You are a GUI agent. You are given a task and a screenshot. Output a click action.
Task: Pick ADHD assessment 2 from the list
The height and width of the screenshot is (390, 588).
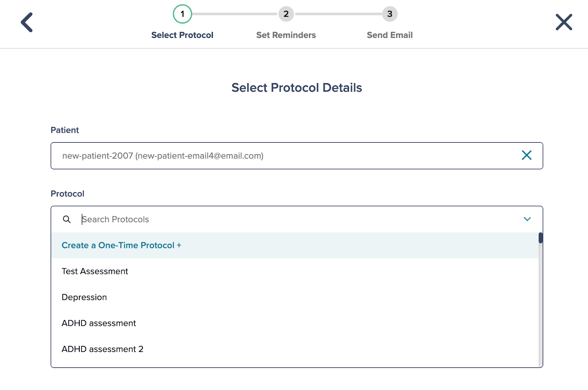[x=295, y=349]
